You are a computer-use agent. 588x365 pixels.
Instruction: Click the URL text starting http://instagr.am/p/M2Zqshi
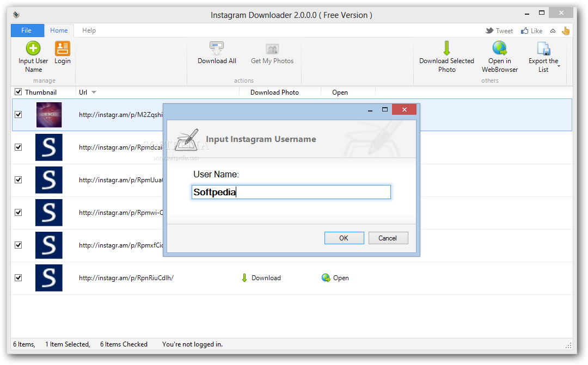click(x=121, y=115)
